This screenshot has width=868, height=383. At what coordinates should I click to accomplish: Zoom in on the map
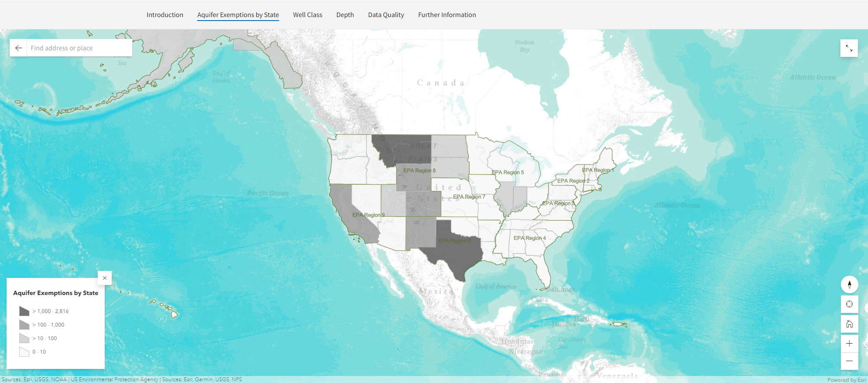tap(849, 344)
